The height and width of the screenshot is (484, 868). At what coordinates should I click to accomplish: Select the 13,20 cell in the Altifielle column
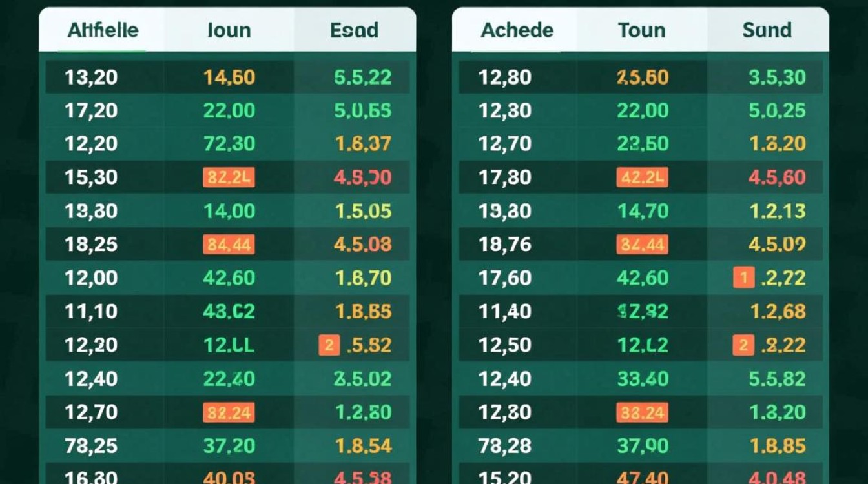click(x=91, y=77)
